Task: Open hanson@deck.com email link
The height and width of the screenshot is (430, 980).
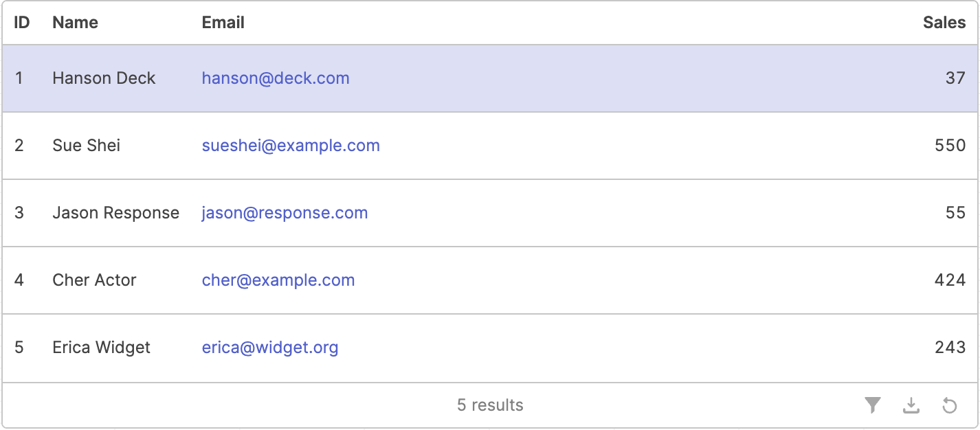Action: pyautogui.click(x=276, y=78)
